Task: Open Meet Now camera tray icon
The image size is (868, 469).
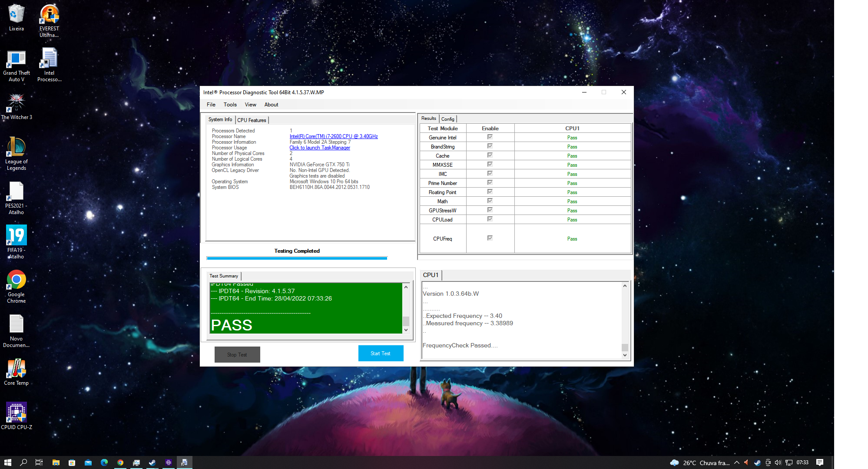Action: 768,462
